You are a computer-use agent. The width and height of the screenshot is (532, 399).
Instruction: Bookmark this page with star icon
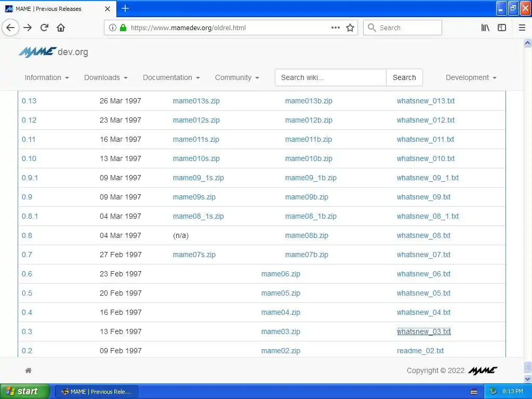[350, 28]
